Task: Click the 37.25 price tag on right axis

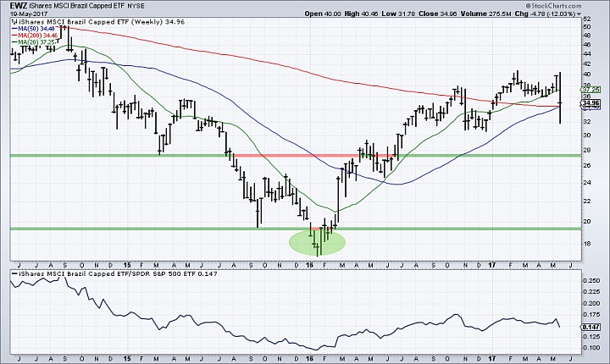Action: click(x=591, y=89)
